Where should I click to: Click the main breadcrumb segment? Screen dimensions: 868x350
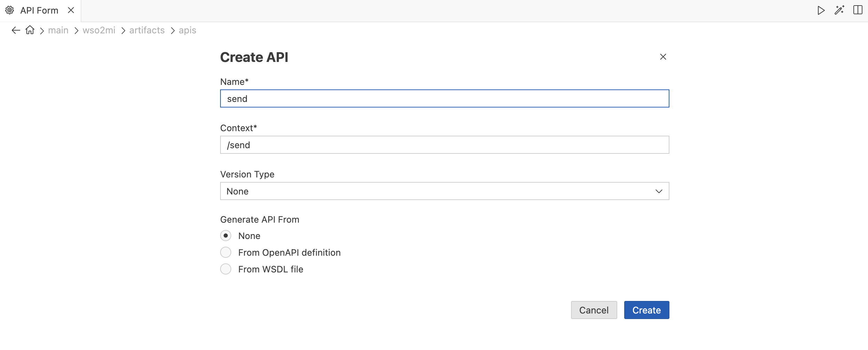pos(58,30)
